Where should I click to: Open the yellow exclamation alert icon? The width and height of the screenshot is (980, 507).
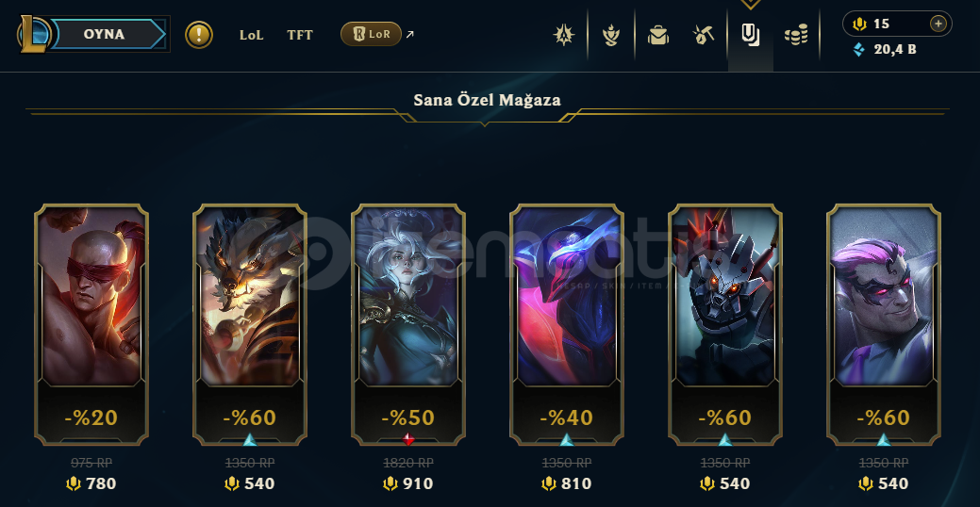click(x=199, y=35)
